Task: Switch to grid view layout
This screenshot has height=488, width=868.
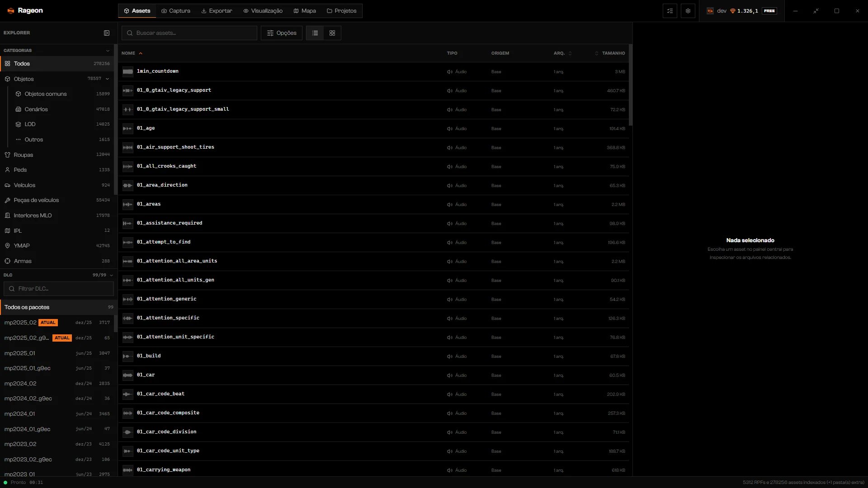Action: click(332, 33)
